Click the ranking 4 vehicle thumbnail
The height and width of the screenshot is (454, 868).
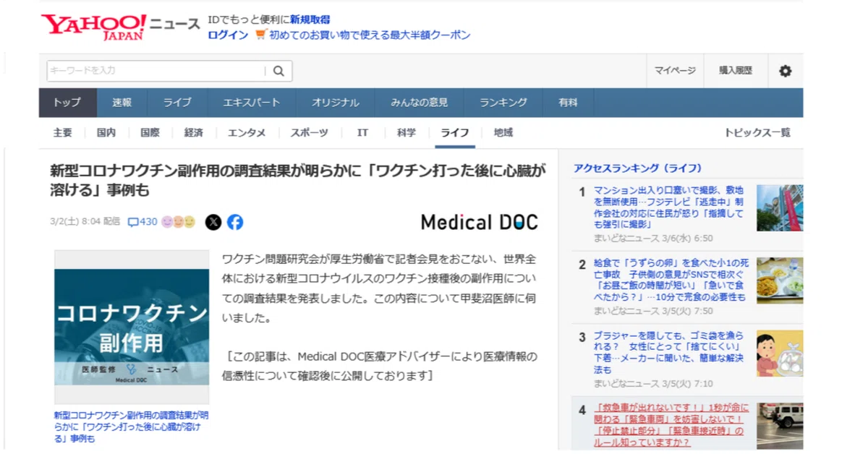(780, 427)
